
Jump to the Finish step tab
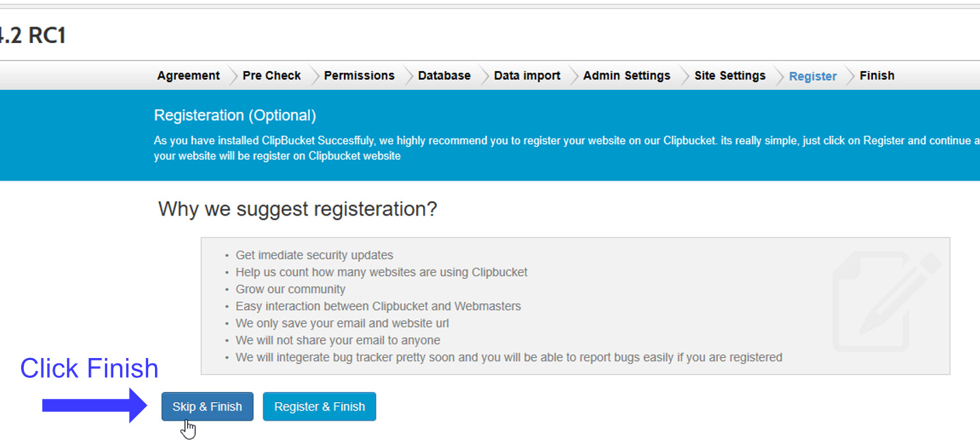click(877, 76)
